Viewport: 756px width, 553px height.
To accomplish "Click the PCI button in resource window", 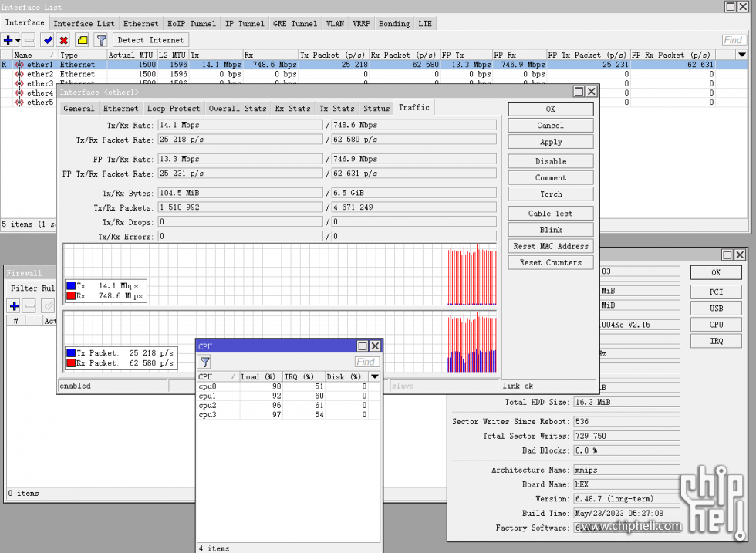I will tap(716, 292).
